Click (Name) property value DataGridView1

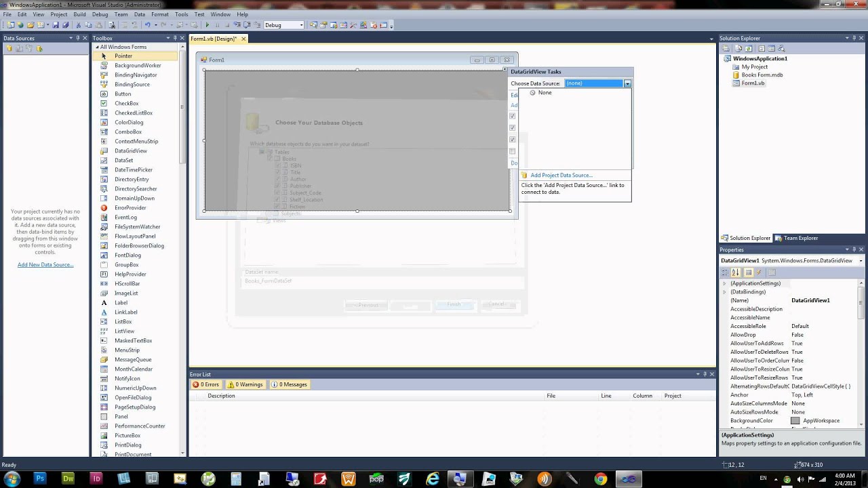tap(810, 300)
